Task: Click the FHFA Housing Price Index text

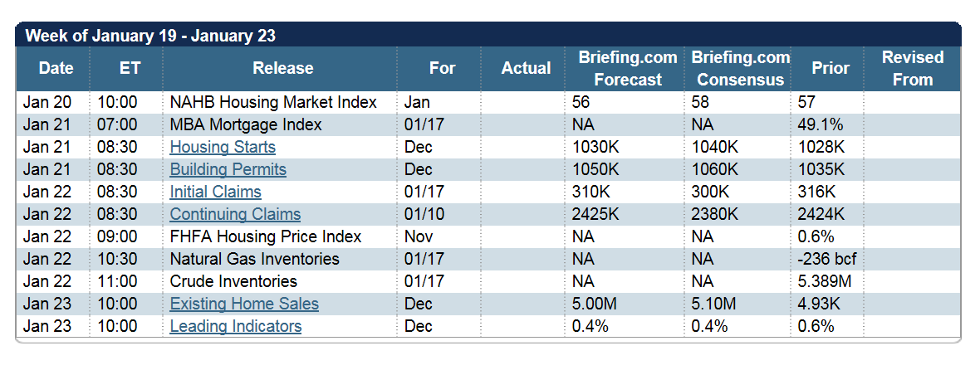Action: (x=266, y=237)
